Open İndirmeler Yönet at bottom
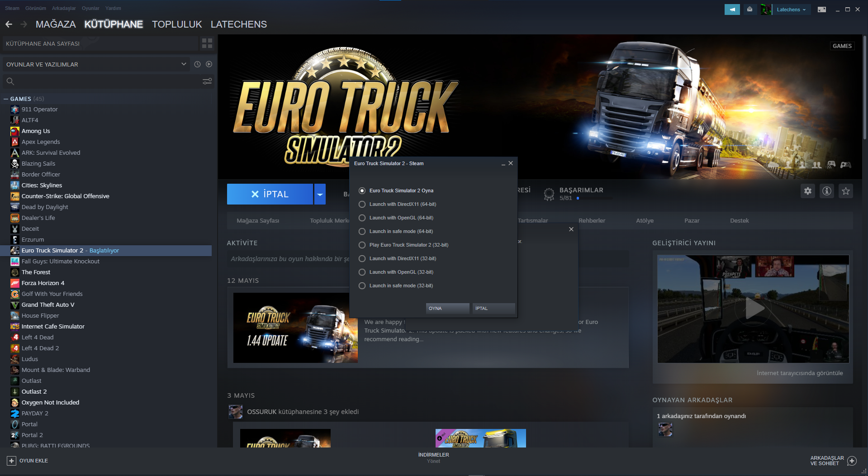This screenshot has width=868, height=476. click(433, 458)
